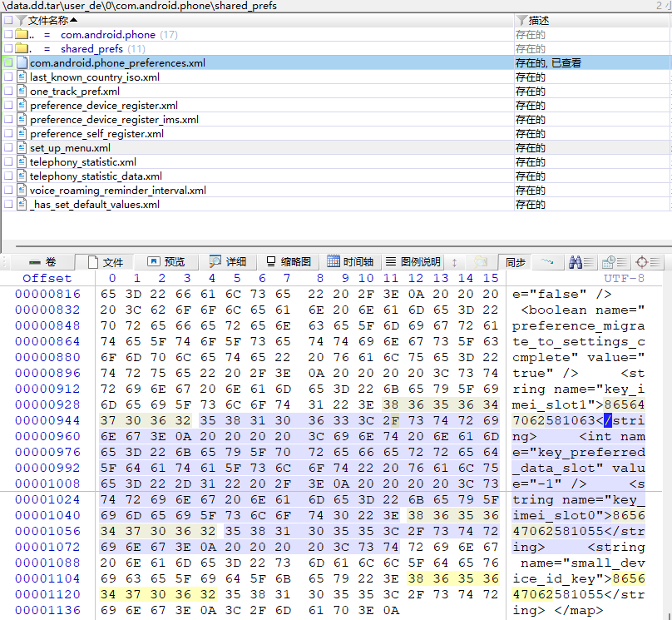672x620 pixels.
Task: Click the crosshair target icon in toolbar
Action: tap(644, 262)
